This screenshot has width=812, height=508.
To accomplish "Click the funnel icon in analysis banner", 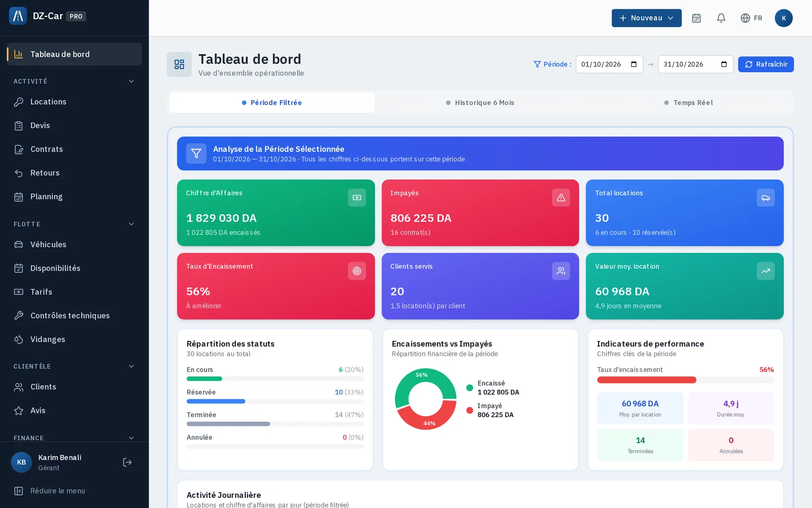I will [196, 153].
